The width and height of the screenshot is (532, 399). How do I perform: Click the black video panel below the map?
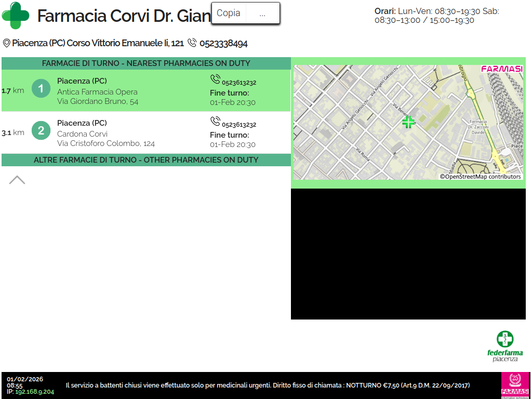408,254
